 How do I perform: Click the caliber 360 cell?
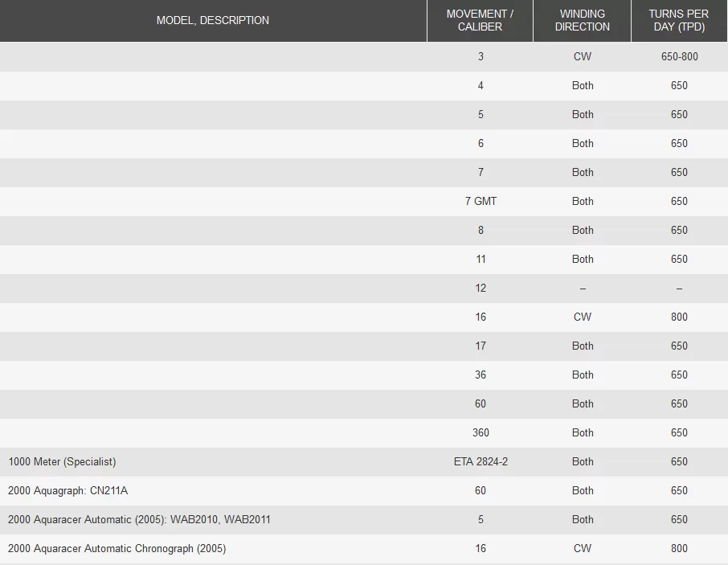(481, 432)
